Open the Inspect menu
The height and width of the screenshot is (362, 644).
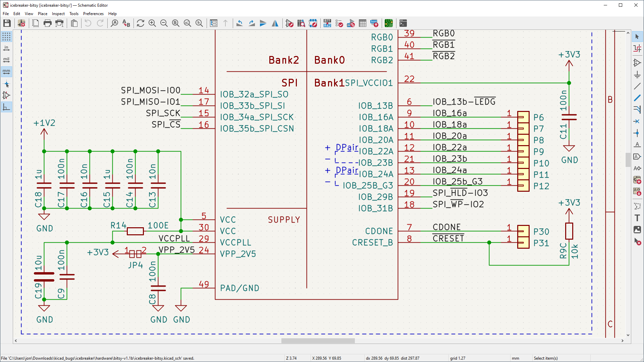tap(58, 14)
